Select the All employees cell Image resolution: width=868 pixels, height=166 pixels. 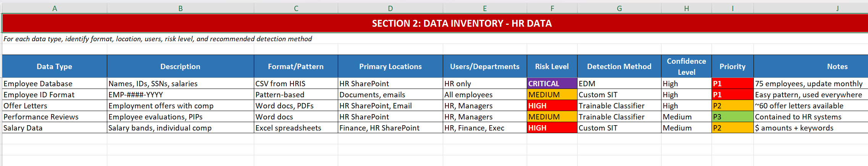point(484,95)
